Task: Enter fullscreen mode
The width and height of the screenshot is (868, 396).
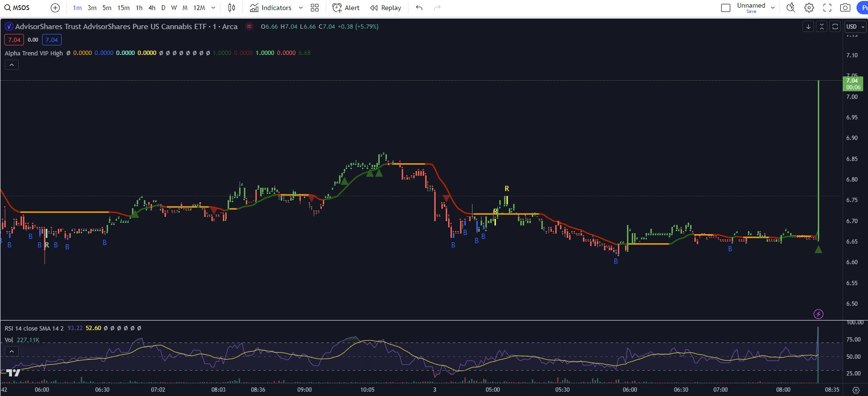Action: pyautogui.click(x=827, y=8)
